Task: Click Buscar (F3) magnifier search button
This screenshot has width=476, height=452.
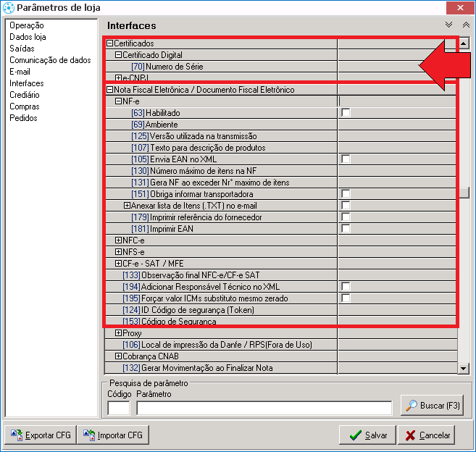Action: (432, 406)
